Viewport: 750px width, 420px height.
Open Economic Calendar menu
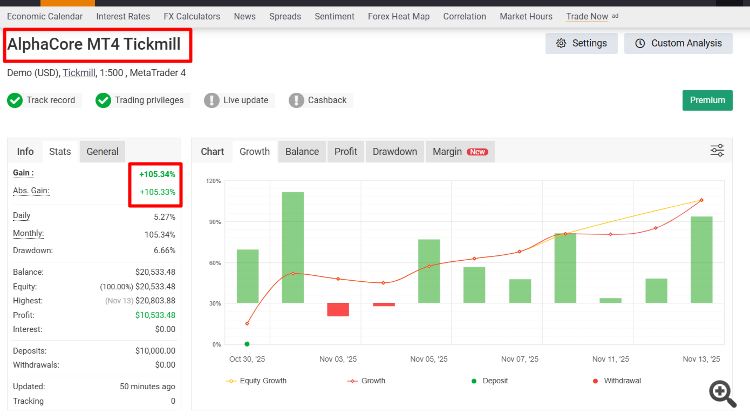click(44, 16)
